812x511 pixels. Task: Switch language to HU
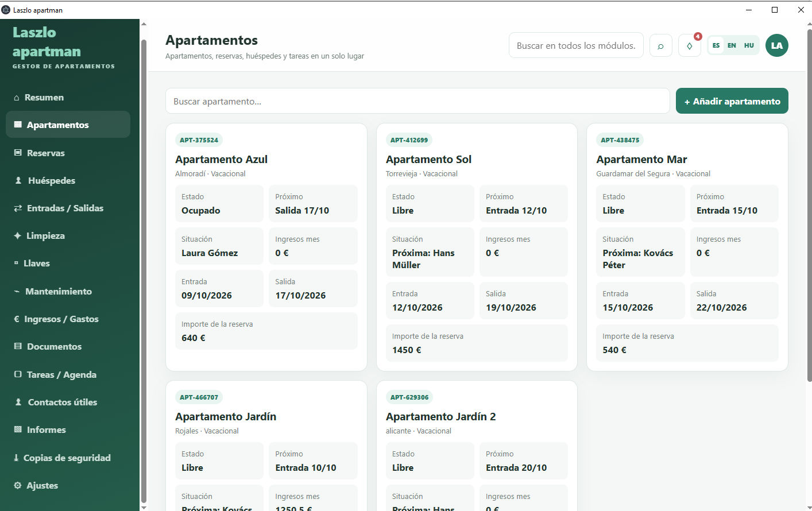point(749,45)
